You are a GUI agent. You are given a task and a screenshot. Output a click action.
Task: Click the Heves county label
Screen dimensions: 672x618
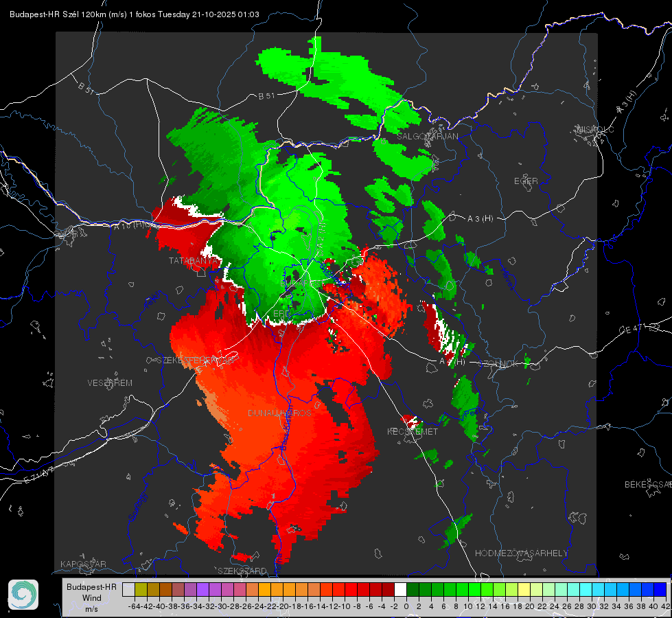click(507, 279)
